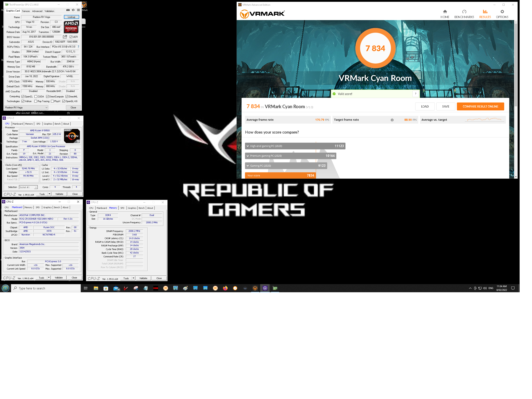Click the Ryzen 9 logo in CPU-Z
The height and width of the screenshot is (399, 532).
coord(72,136)
